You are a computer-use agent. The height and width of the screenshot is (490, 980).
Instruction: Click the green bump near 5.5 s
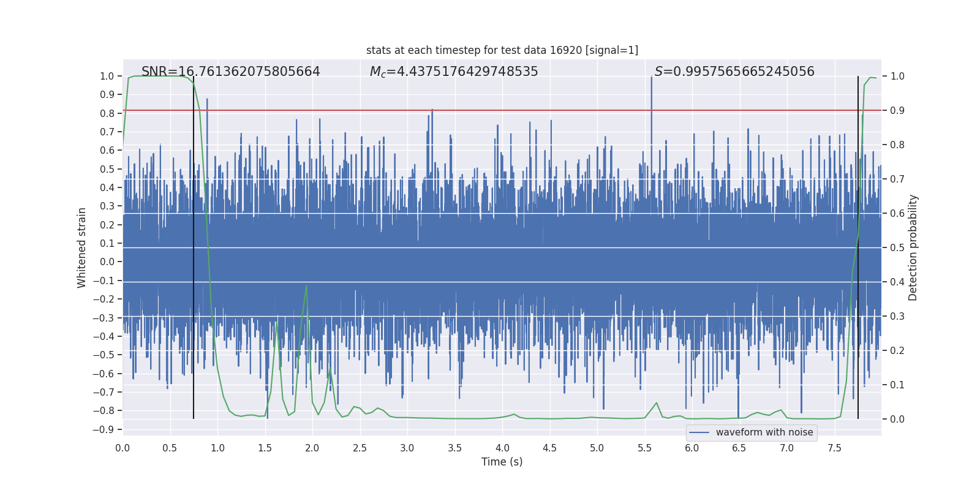pyautogui.click(x=656, y=404)
